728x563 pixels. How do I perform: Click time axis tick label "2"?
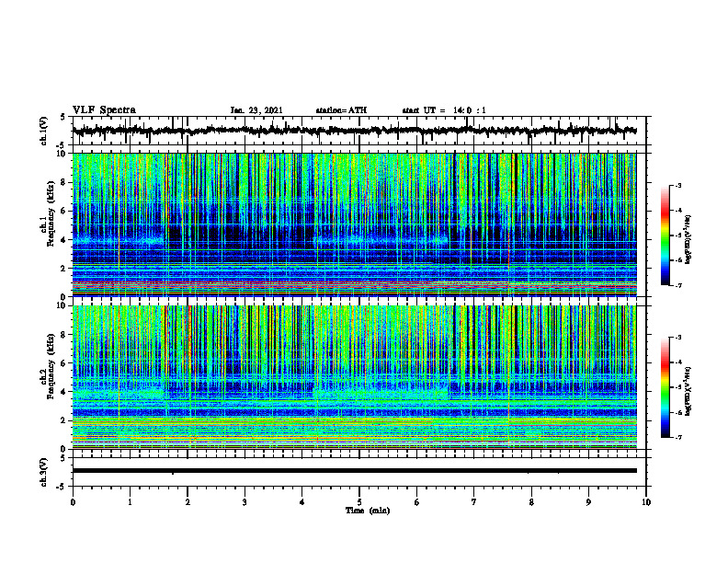188,502
